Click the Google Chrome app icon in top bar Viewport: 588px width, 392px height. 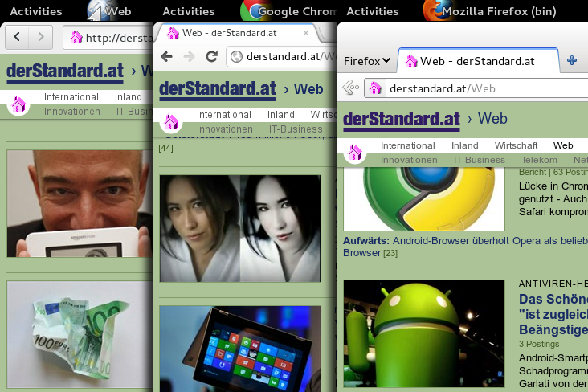click(254, 10)
